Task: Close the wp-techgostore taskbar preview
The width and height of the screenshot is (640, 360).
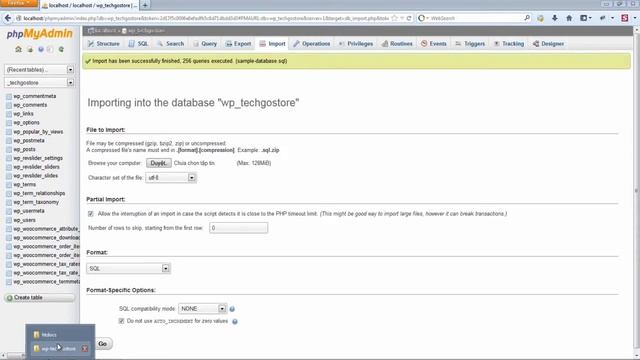Action: click(x=84, y=349)
